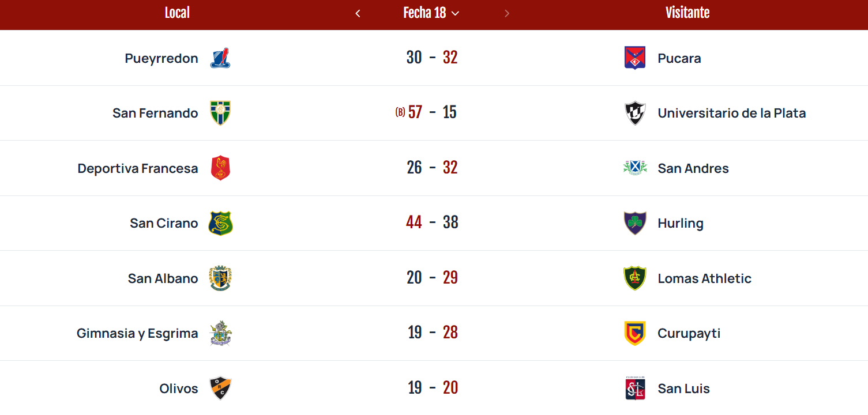Select the Deportiva Francesa red rooster crest
868x415 pixels.
click(x=220, y=168)
